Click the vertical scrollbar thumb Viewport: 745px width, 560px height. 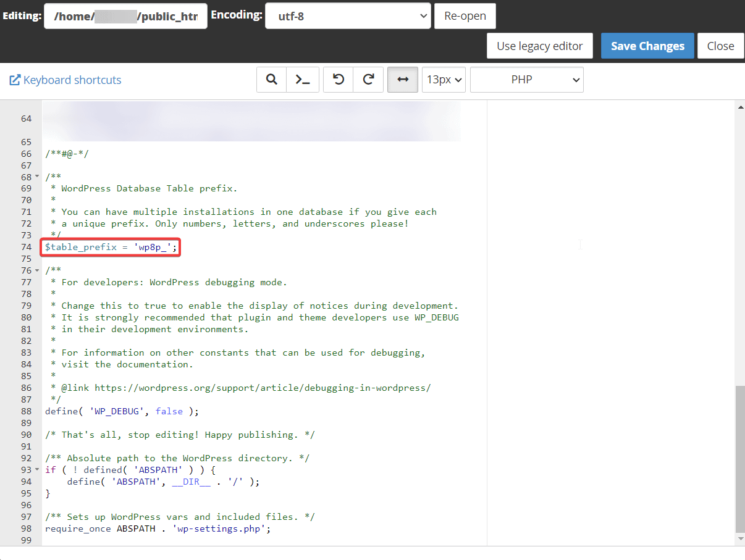740,458
